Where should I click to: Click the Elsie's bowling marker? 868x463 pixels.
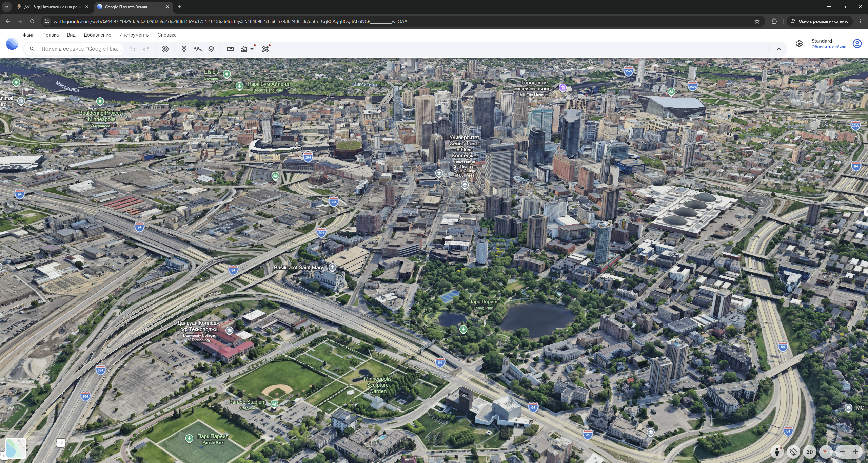227,74
